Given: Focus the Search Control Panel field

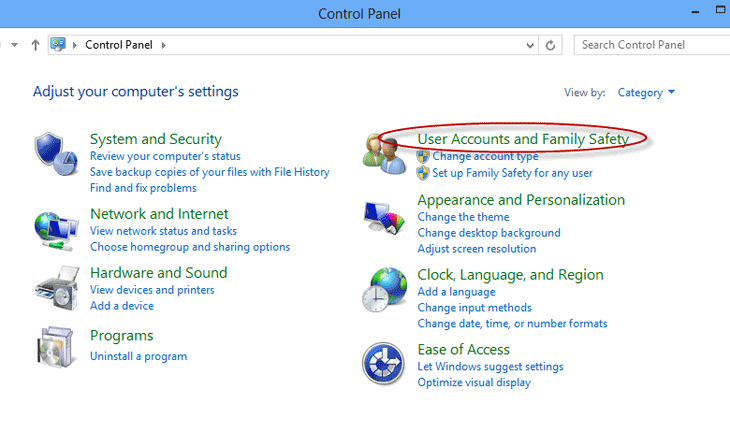Looking at the screenshot, I should (652, 45).
